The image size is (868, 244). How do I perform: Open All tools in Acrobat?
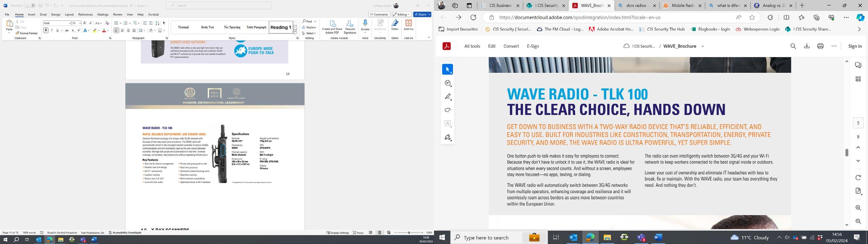[x=472, y=46]
